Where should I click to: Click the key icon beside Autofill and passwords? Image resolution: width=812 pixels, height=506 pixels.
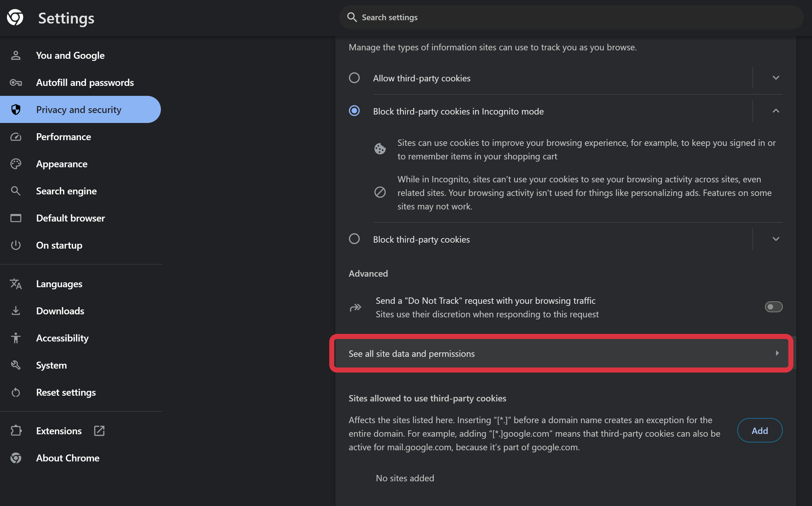(16, 82)
